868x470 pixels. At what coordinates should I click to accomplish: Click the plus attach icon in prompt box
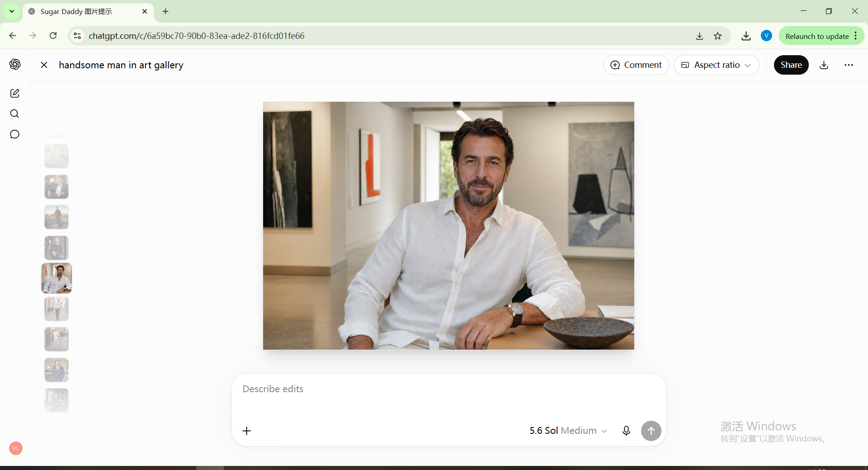coord(246,431)
